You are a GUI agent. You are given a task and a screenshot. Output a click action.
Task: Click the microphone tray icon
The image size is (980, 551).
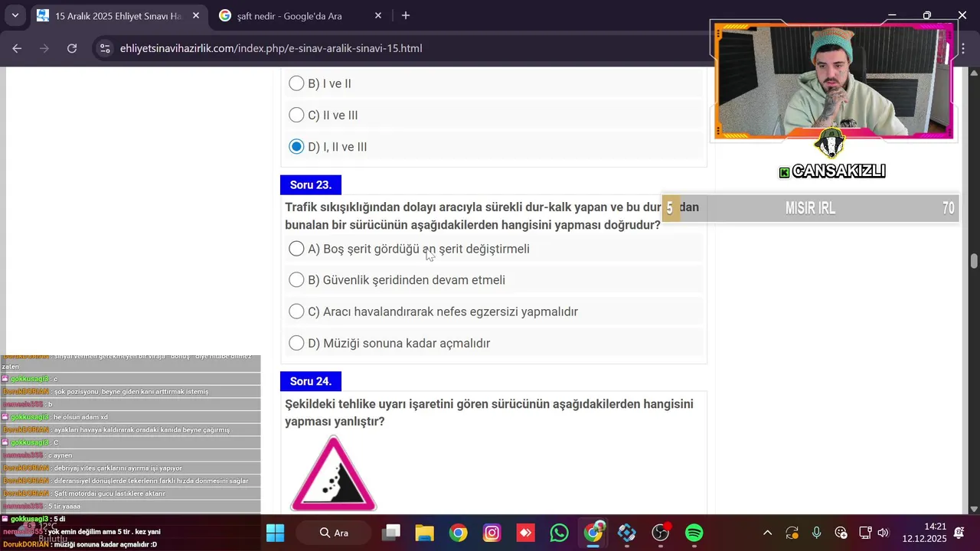tap(817, 533)
